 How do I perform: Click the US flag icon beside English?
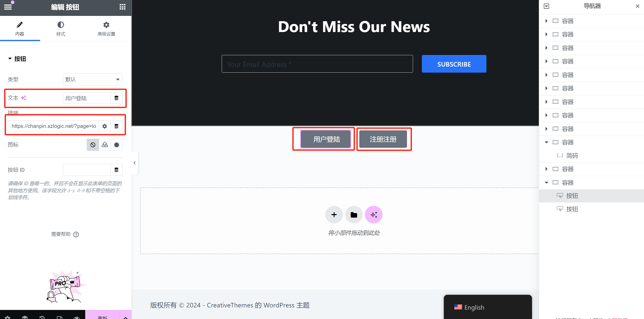458,307
